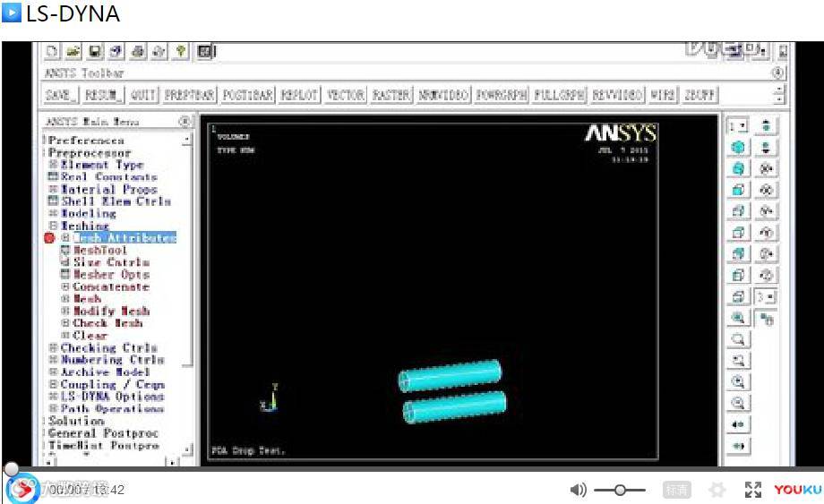Viewport: 824px width, 504px height.
Task: Open MeshTool in the Meshing tree
Action: click(99, 250)
